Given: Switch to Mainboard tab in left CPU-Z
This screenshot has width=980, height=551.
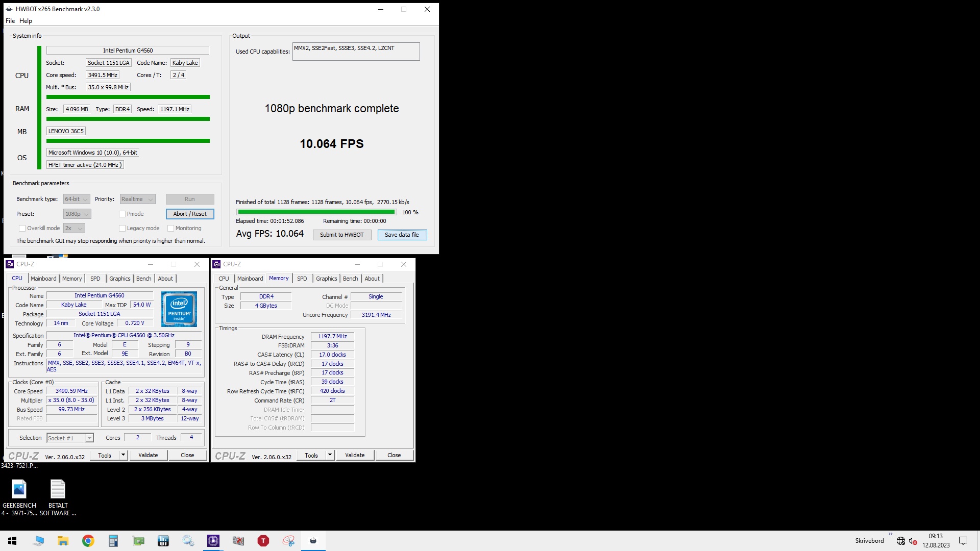Looking at the screenshot, I should point(43,279).
